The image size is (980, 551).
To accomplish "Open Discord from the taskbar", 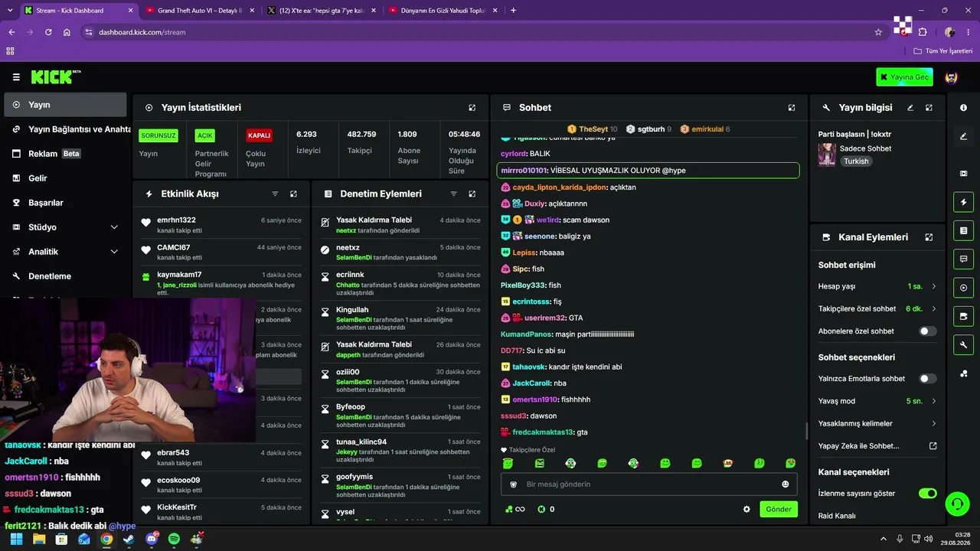I will tap(152, 539).
